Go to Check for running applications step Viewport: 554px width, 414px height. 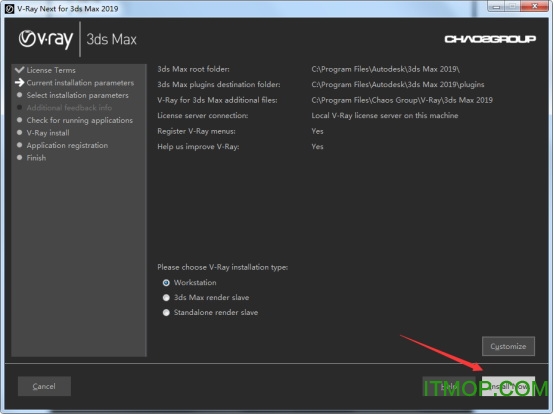[80, 120]
